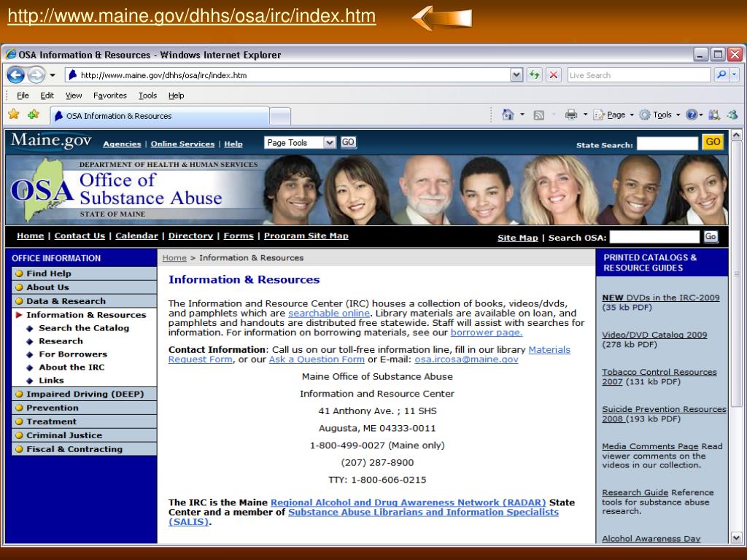Open the Print options dropdown arrow
Viewport: 747px width, 560px height.
tap(585, 114)
